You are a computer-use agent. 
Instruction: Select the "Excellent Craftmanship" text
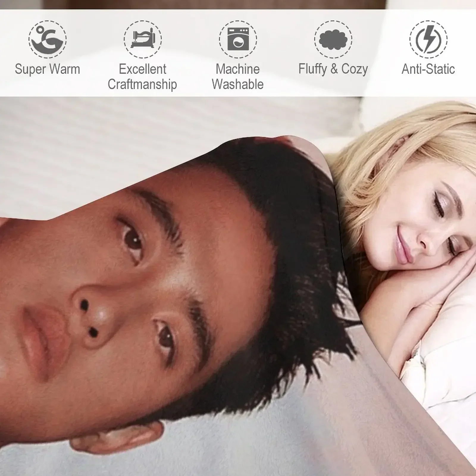click(143, 77)
